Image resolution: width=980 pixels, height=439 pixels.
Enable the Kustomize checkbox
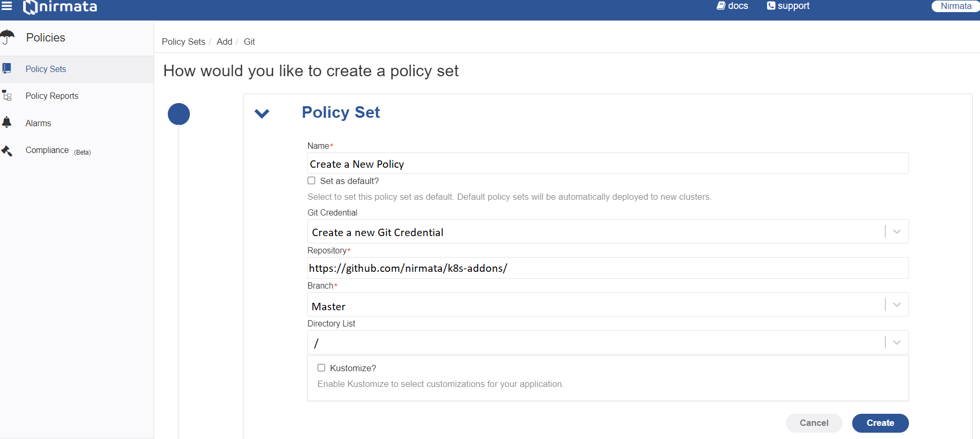(321, 367)
